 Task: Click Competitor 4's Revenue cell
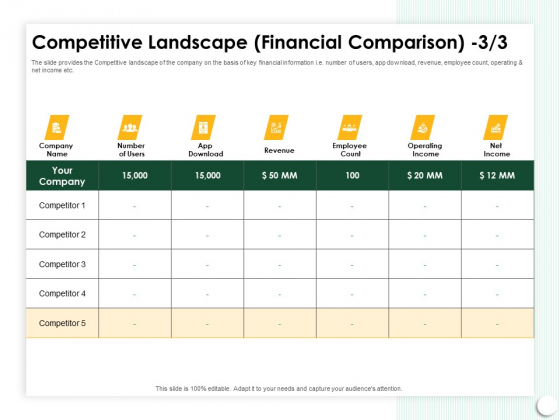tap(280, 294)
